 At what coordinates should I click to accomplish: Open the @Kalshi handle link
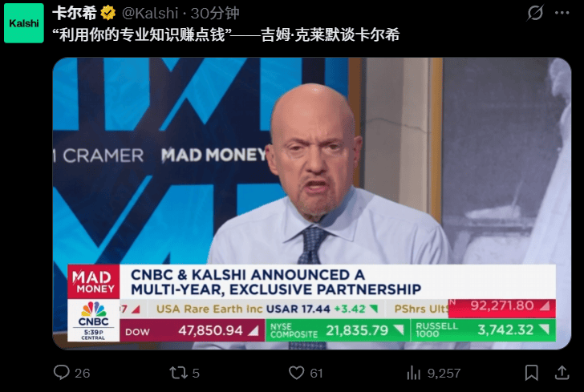150,14
